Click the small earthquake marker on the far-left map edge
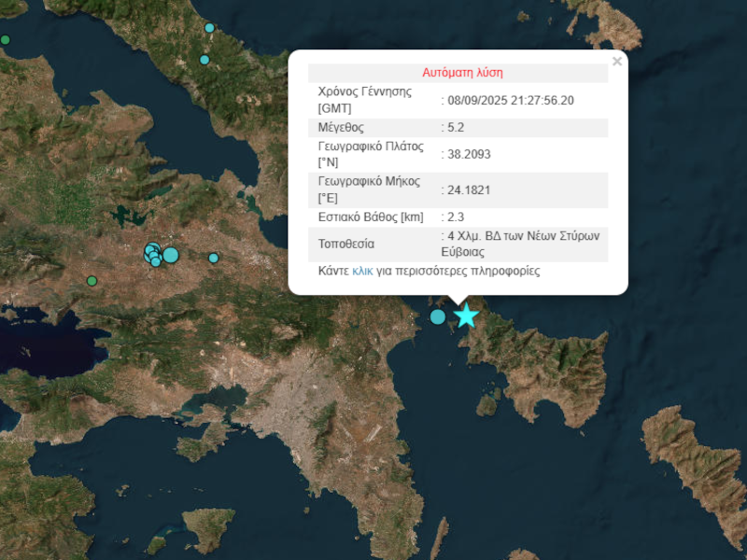The image size is (747, 560). coord(6,40)
